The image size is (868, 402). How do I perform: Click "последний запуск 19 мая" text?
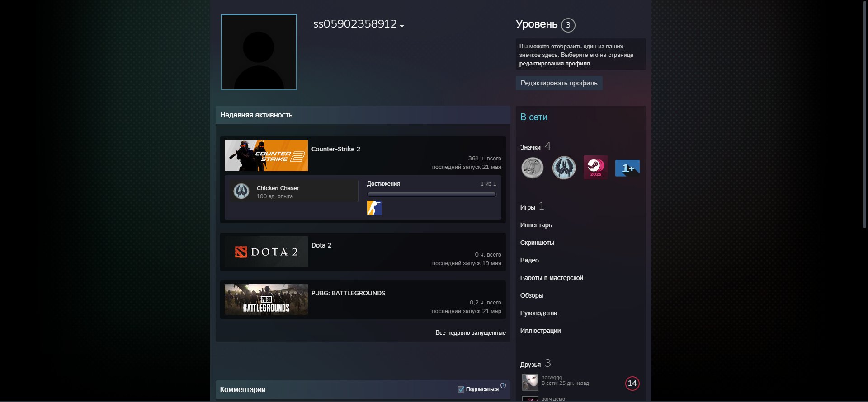point(467,263)
